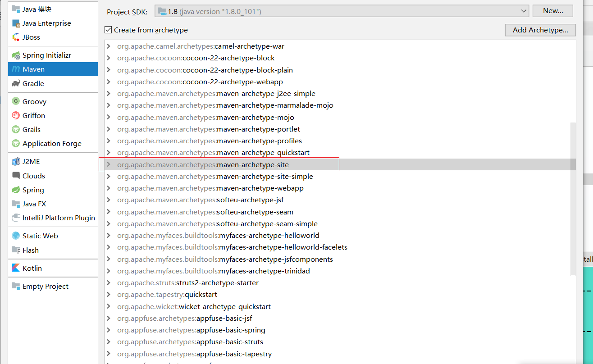Open the Project SDK dropdown
The image size is (593, 364).
[x=342, y=11]
